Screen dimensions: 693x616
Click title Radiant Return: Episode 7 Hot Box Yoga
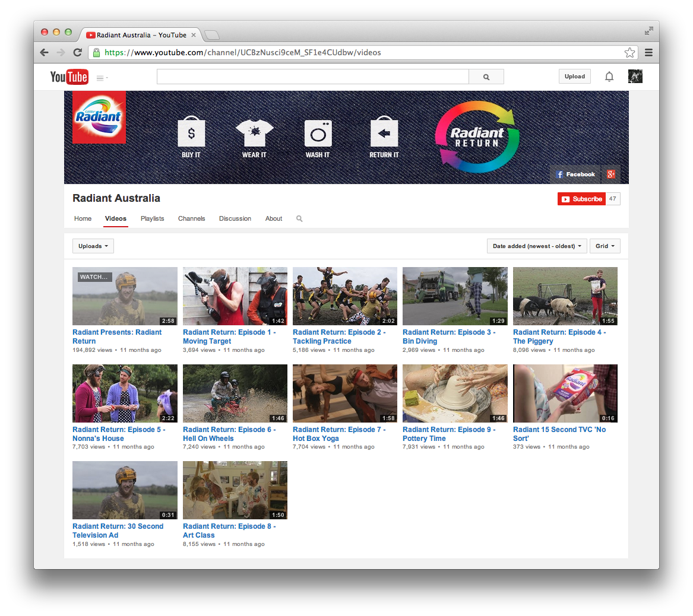click(x=339, y=434)
